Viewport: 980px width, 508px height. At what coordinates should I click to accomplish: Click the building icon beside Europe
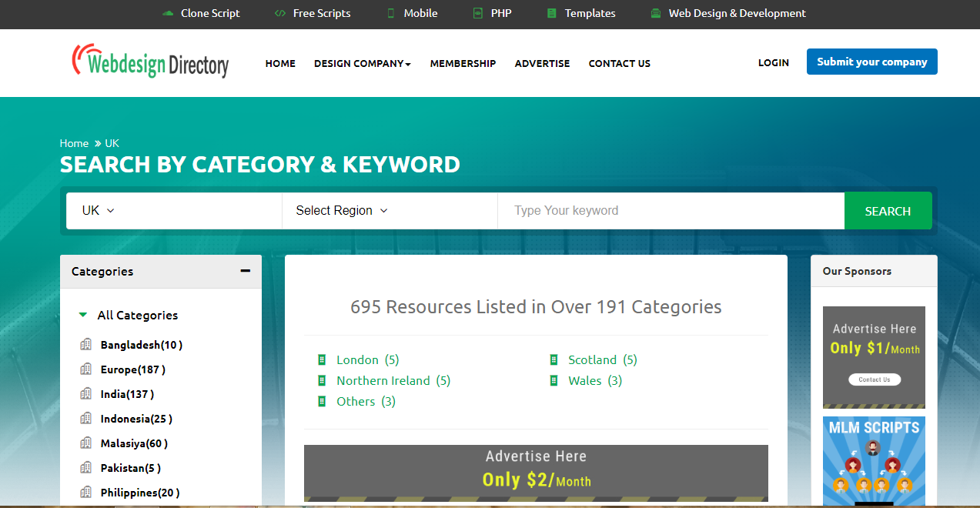point(85,369)
